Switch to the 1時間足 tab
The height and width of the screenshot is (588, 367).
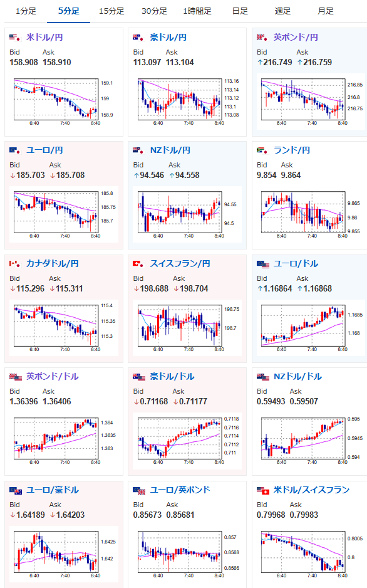click(197, 11)
